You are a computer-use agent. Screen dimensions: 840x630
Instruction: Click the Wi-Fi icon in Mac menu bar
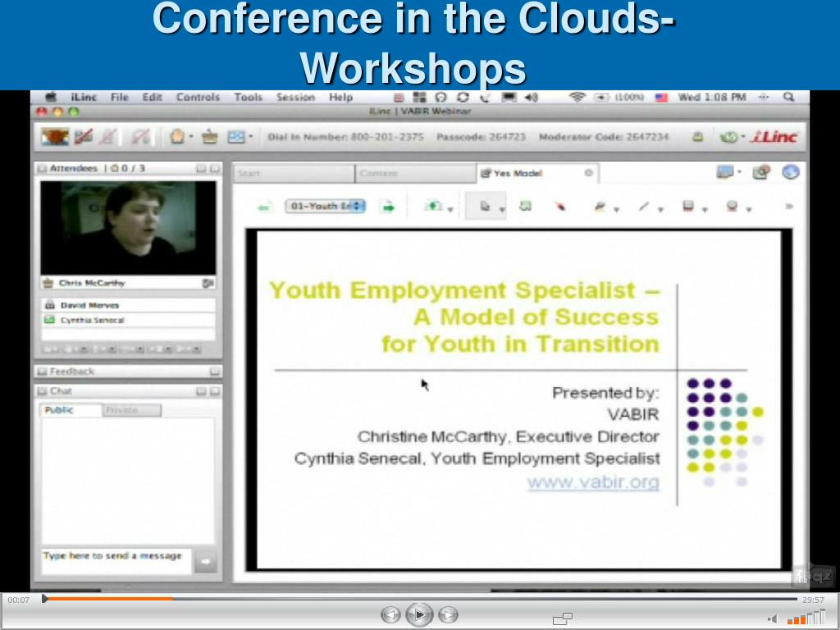click(577, 97)
